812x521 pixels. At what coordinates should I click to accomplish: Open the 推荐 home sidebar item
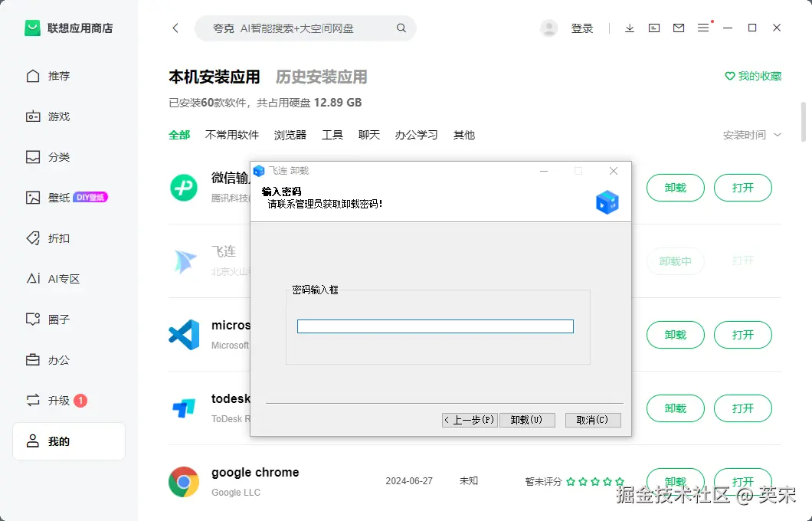coord(47,76)
